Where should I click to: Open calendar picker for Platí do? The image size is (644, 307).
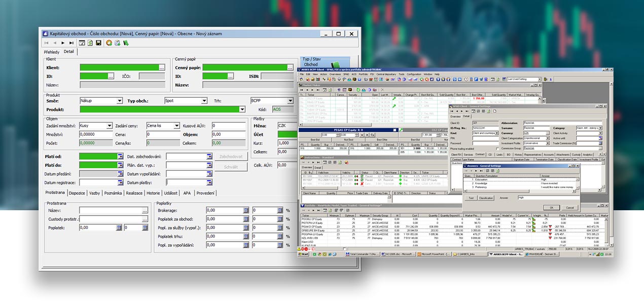(x=120, y=165)
